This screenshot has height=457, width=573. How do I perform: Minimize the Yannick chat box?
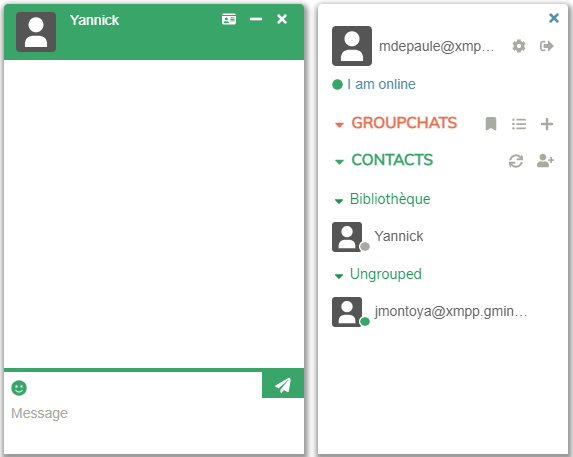(256, 19)
